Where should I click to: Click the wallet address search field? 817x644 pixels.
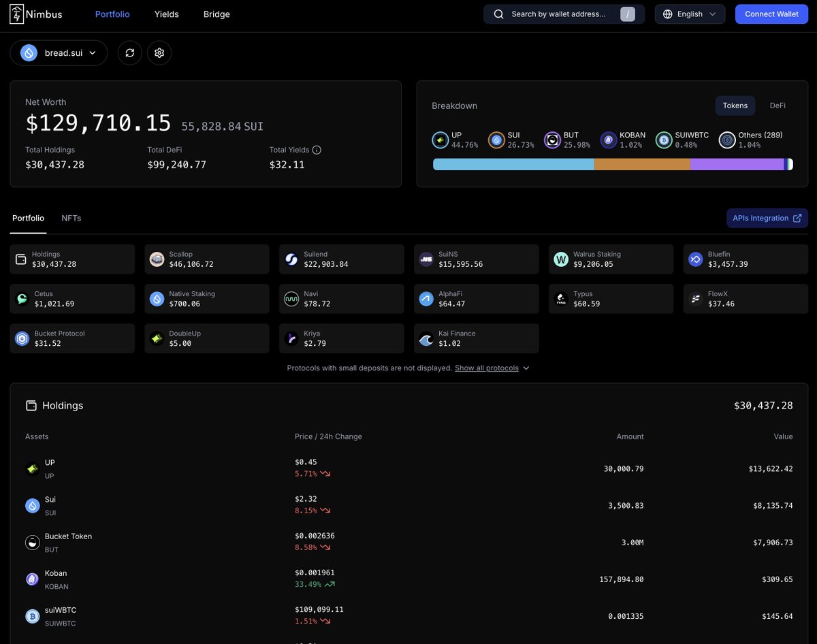tap(564, 14)
